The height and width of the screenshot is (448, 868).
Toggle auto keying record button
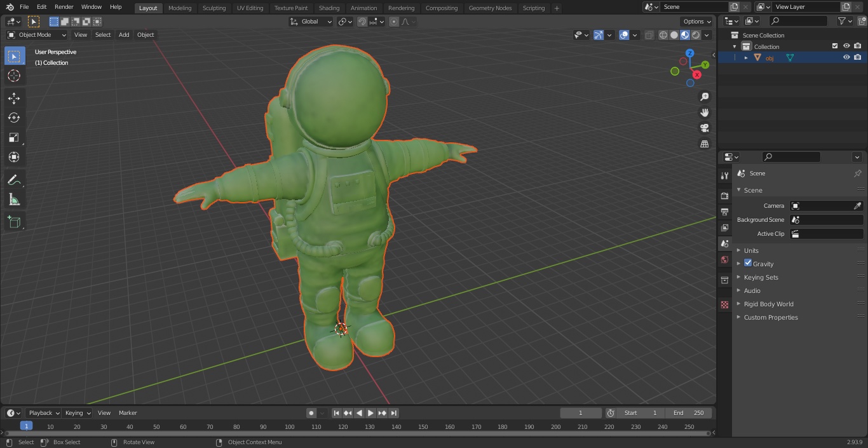311,413
